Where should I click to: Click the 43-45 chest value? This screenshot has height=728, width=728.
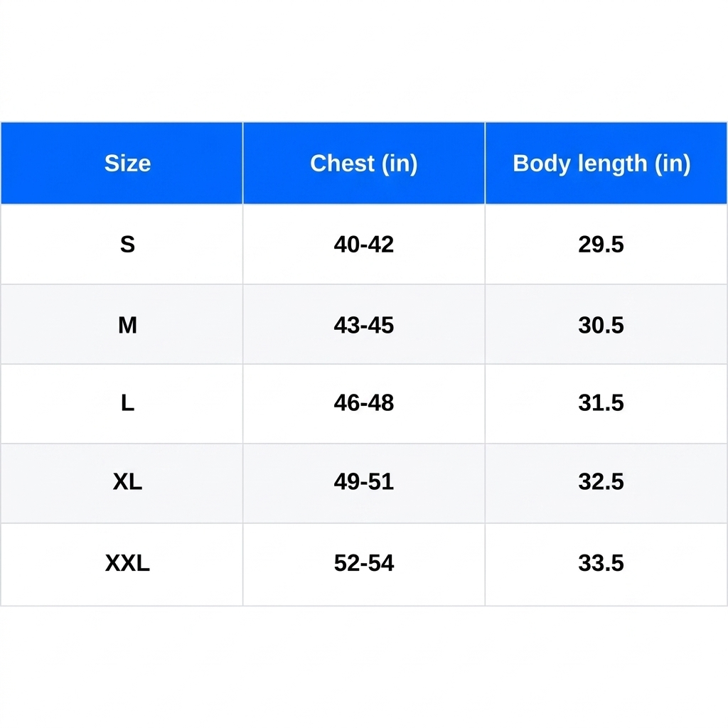[x=364, y=324]
